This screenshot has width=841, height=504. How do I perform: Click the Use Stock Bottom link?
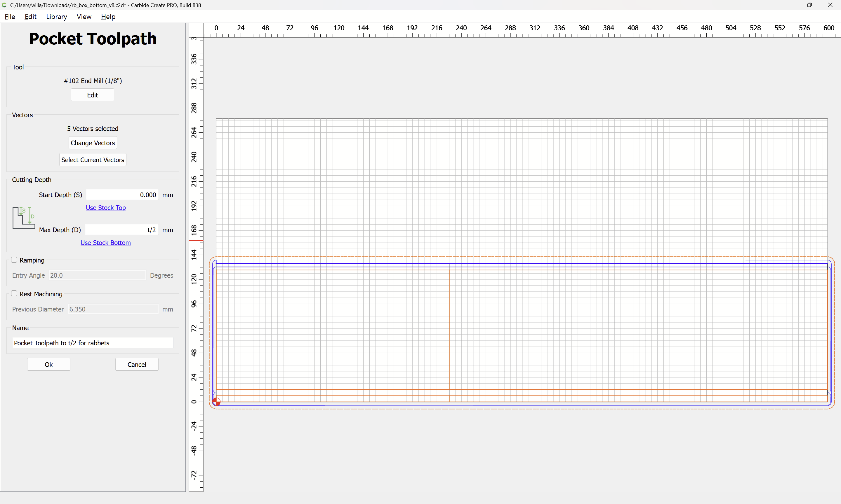105,243
